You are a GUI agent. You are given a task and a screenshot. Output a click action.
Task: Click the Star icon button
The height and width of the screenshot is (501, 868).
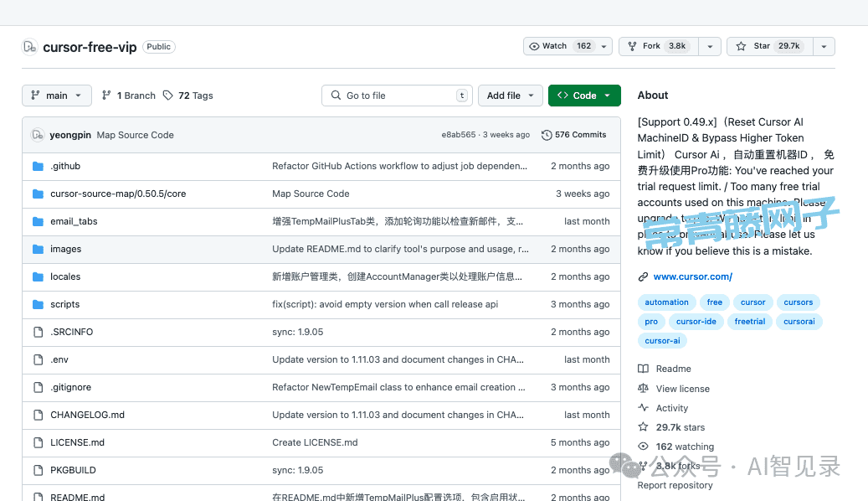pyautogui.click(x=741, y=46)
